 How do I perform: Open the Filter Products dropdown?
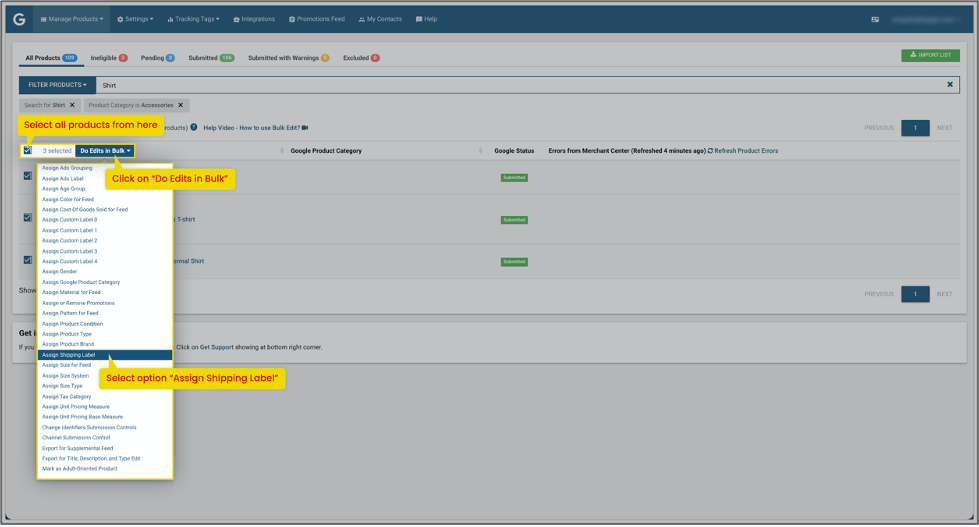click(x=57, y=85)
